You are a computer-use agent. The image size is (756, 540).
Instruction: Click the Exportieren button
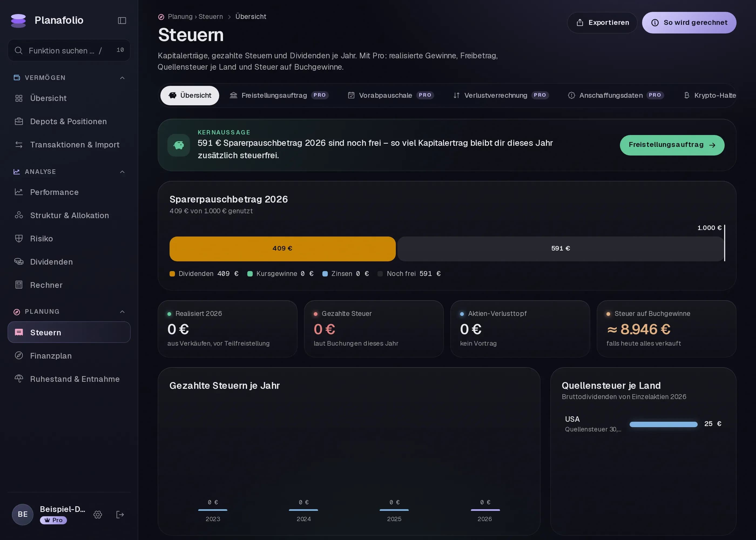point(602,23)
